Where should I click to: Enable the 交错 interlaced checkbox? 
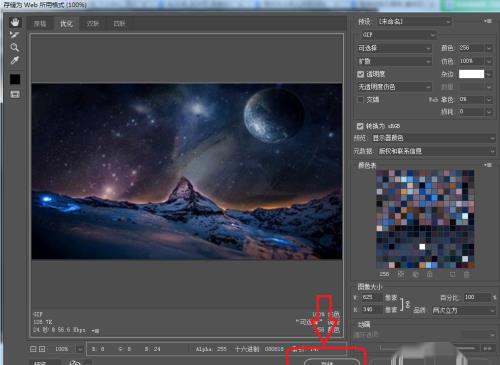pos(360,100)
